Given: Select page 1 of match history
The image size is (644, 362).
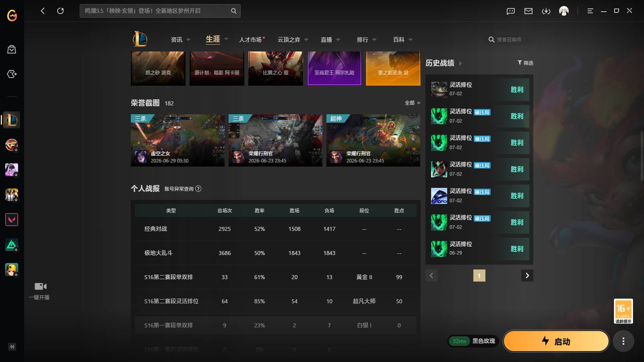Looking at the screenshot, I should coord(479,276).
